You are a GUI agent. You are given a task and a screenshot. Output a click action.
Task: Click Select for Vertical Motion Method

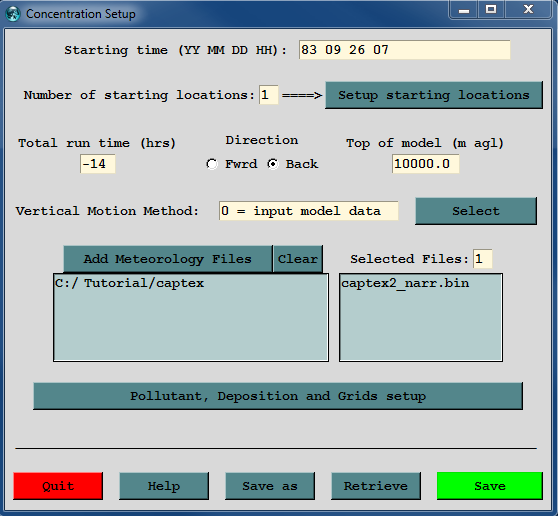(476, 211)
